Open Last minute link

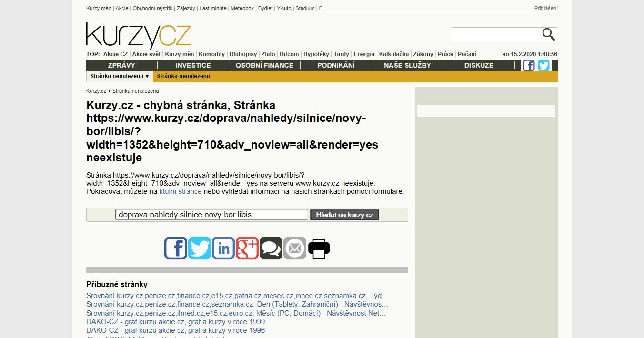pos(213,8)
